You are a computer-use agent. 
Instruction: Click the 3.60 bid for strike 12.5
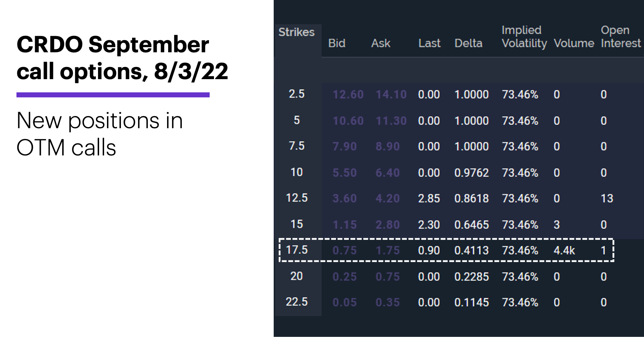[345, 198]
